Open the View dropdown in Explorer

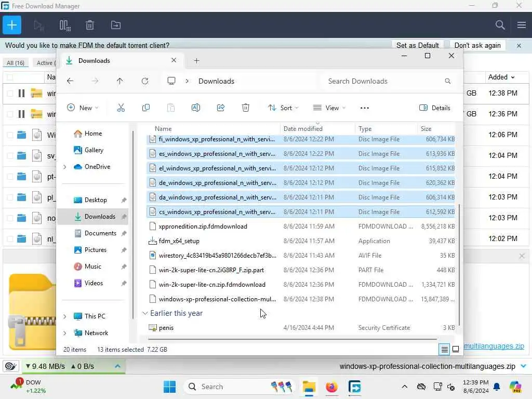(x=329, y=108)
